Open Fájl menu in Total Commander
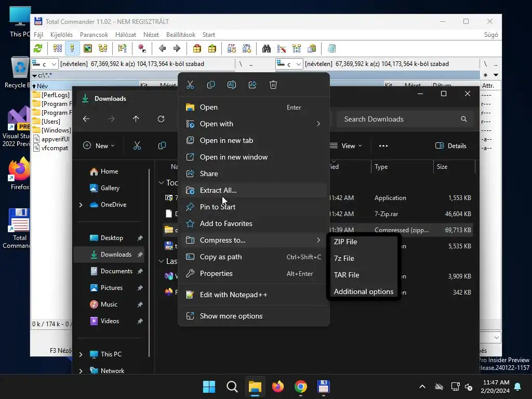Image resolution: width=532 pixels, height=399 pixels. [38, 35]
